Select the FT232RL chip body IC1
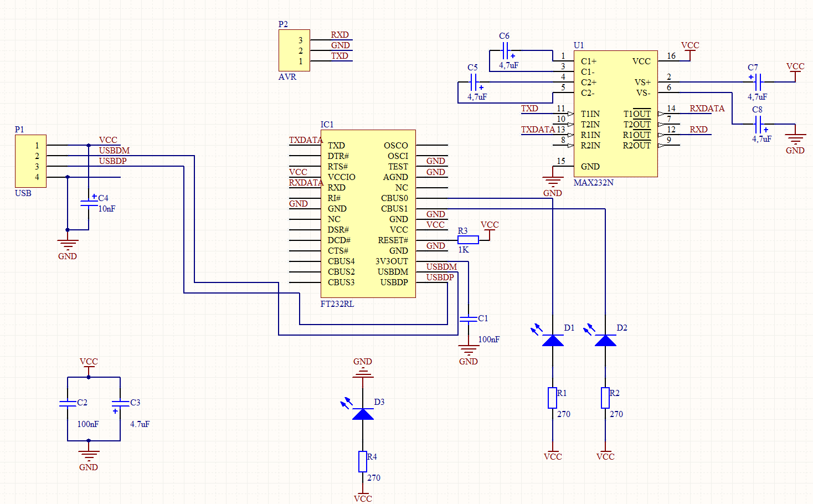The height and width of the screenshot is (504, 813). tap(368, 214)
